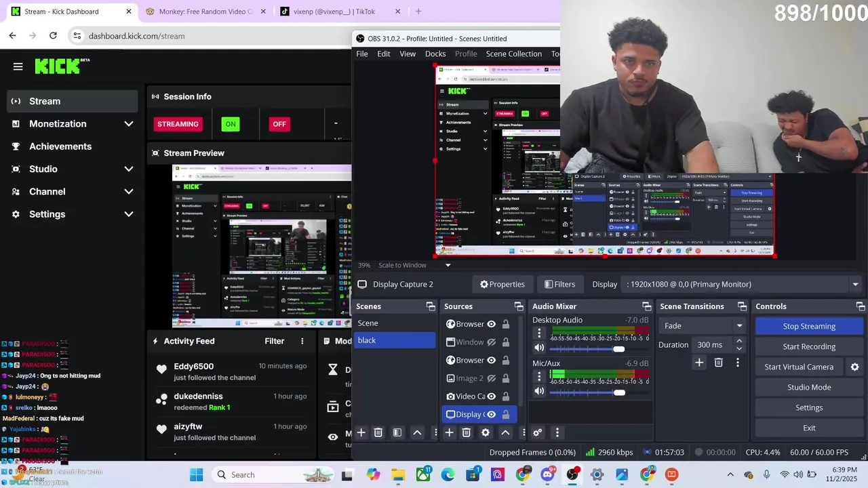Pop out the Audio Mixer dock icon
The width and height of the screenshot is (868, 488).
coord(646,306)
